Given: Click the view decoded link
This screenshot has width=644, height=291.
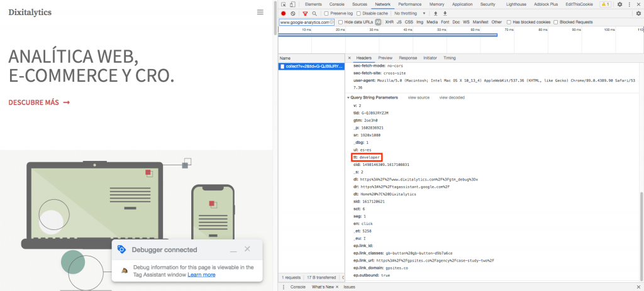Looking at the screenshot, I should point(452,97).
